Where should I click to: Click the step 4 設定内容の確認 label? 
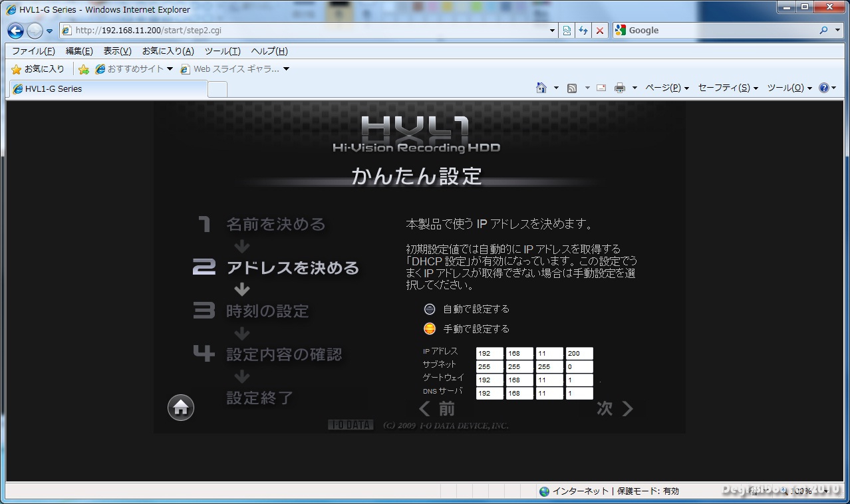(x=284, y=354)
